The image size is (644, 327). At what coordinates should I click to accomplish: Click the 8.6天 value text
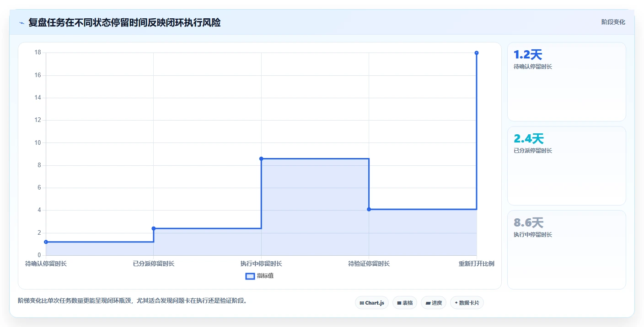pos(528,223)
